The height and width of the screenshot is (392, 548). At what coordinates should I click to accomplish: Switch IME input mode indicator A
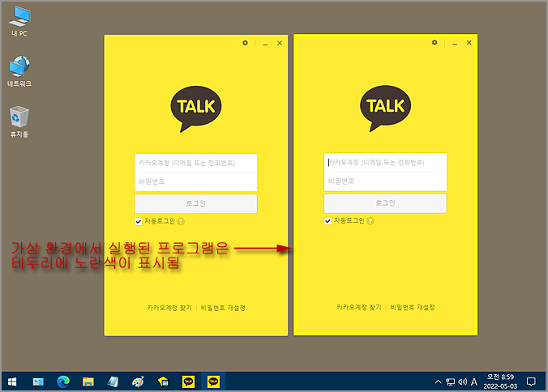pyautogui.click(x=474, y=382)
